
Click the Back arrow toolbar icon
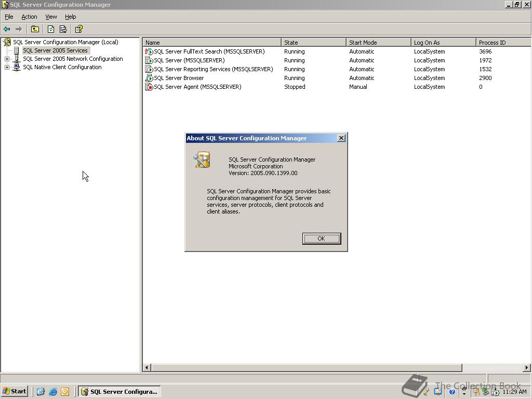coord(7,29)
